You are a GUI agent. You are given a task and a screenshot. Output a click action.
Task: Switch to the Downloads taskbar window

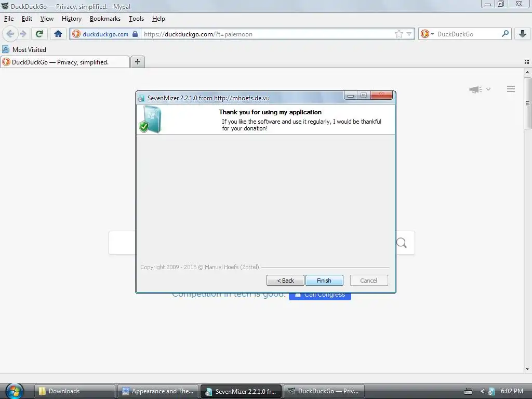pyautogui.click(x=75, y=391)
